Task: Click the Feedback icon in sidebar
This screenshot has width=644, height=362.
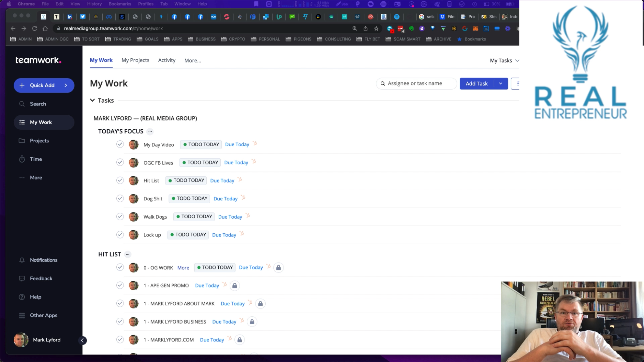Action: 22,279
